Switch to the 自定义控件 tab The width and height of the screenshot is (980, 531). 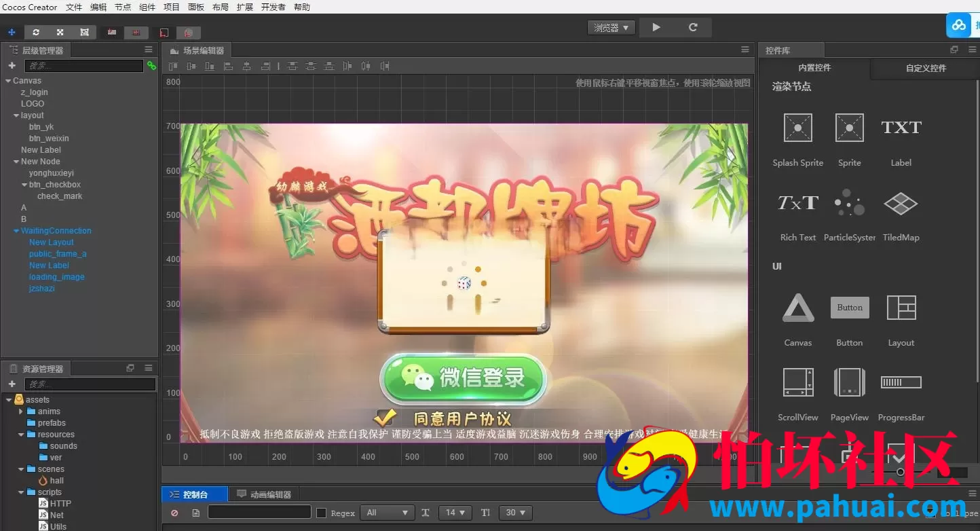926,68
